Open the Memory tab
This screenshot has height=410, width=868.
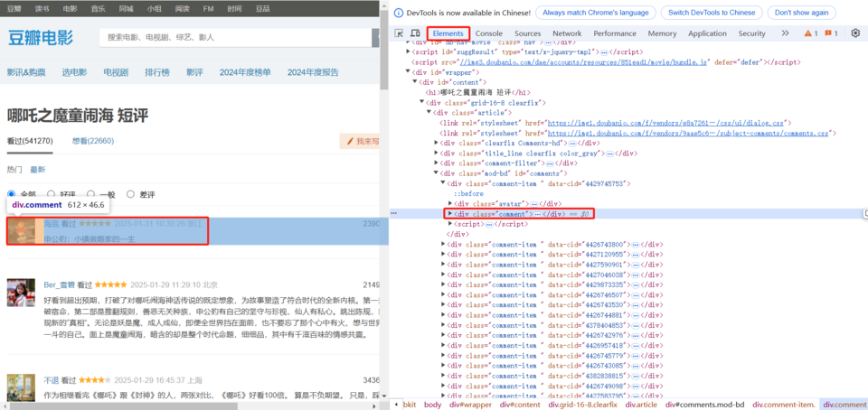tap(662, 33)
